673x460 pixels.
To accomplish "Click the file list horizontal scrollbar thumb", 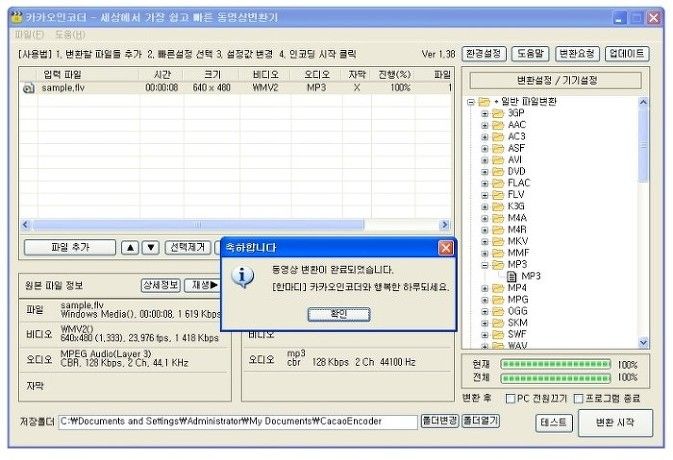I will tap(198, 224).
